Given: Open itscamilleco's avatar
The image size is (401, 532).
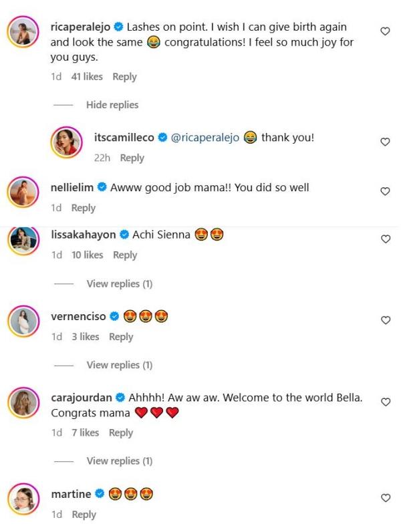Looking at the screenshot, I should pyautogui.click(x=69, y=142).
